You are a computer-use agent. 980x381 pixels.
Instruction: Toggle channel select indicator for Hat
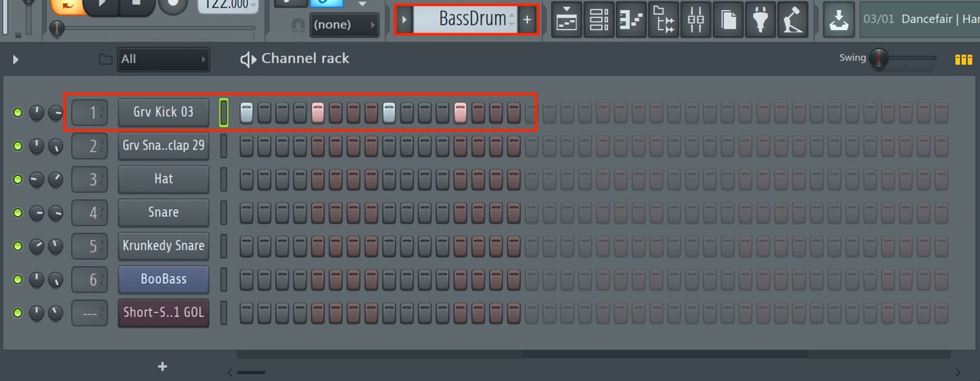pyautogui.click(x=225, y=179)
